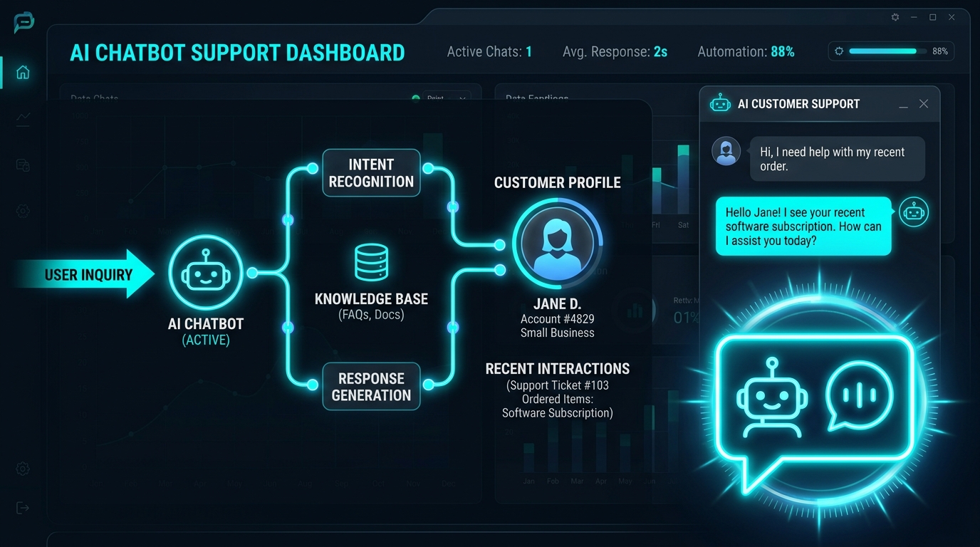This screenshot has width=980, height=547.
Task: Click the CUSTOMER PROFILE heading
Action: point(558,183)
